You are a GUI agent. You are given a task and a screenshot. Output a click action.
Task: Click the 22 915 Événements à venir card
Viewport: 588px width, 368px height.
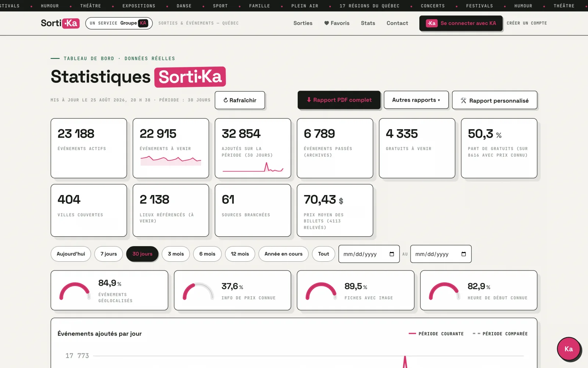171,148
